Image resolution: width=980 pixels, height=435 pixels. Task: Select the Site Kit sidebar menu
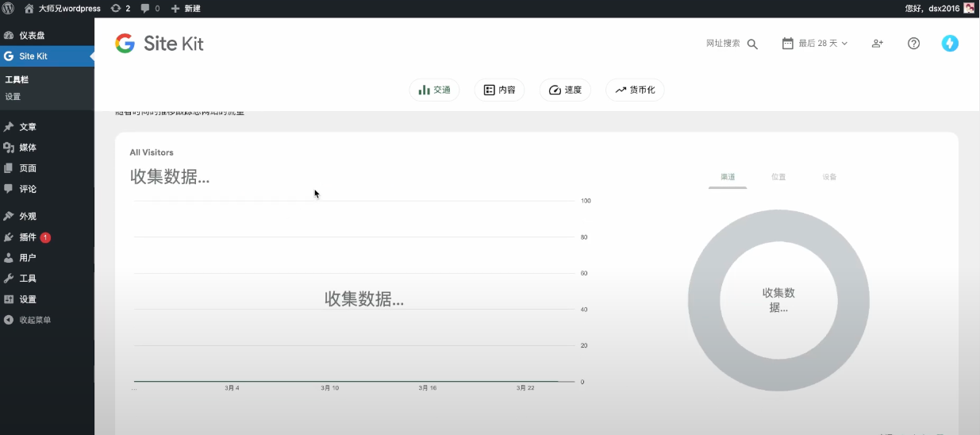point(47,56)
